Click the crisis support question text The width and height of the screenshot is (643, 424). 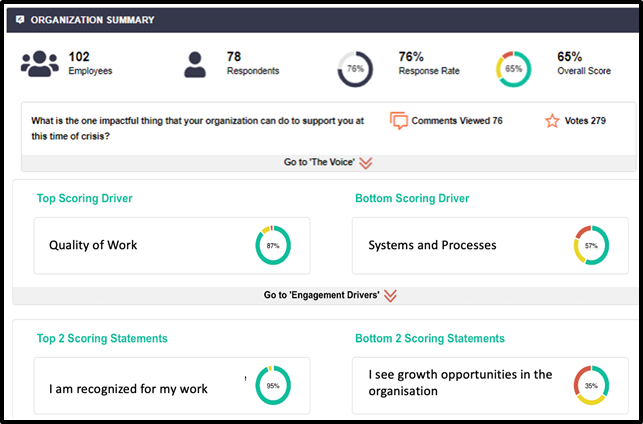click(x=198, y=128)
